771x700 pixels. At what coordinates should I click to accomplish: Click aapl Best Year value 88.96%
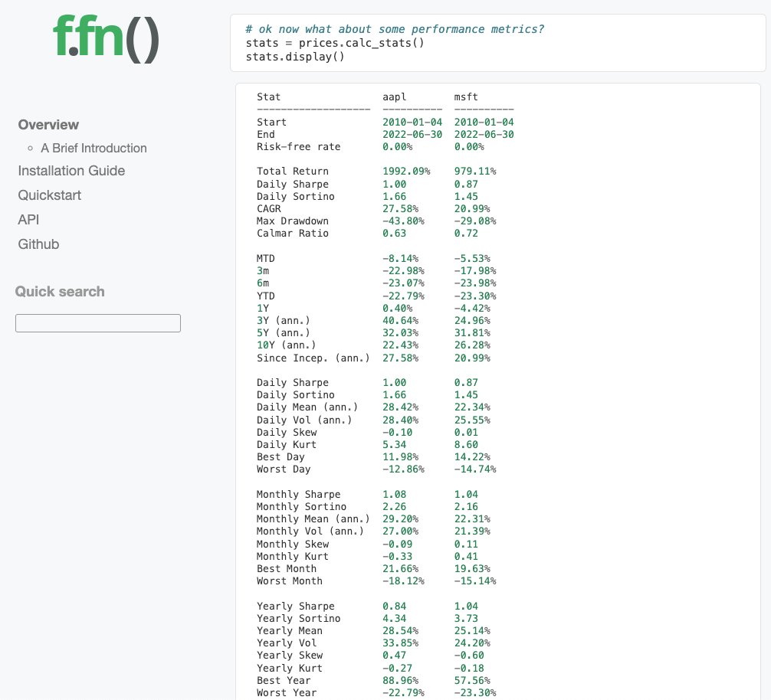click(400, 680)
